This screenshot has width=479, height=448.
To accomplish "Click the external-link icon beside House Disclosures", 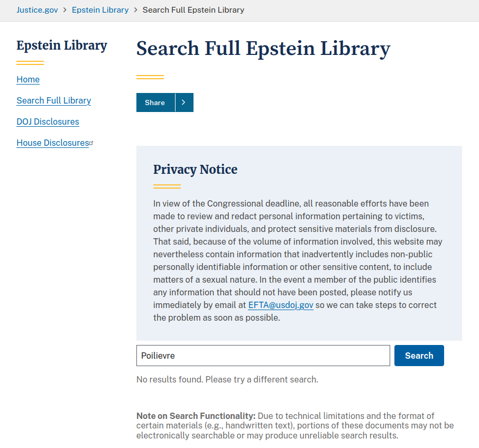I will (91, 143).
